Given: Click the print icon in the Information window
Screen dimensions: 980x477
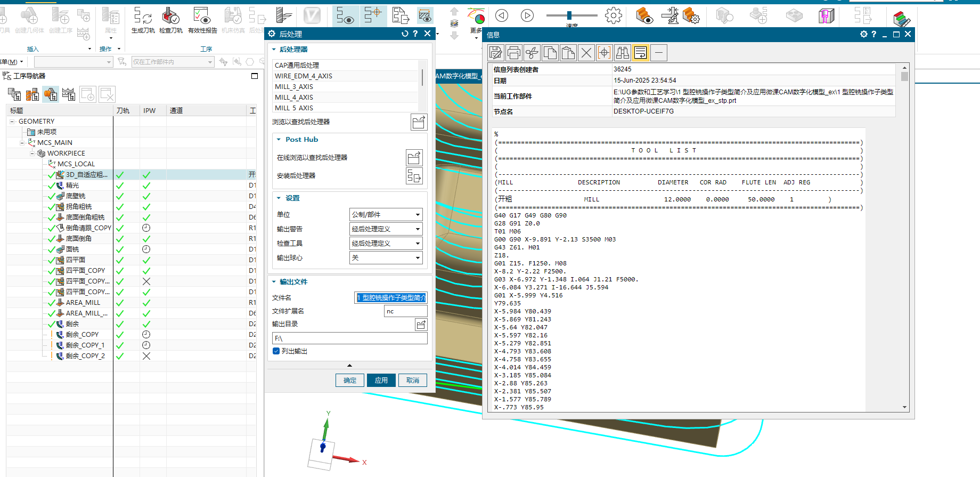Looking at the screenshot, I should point(514,53).
